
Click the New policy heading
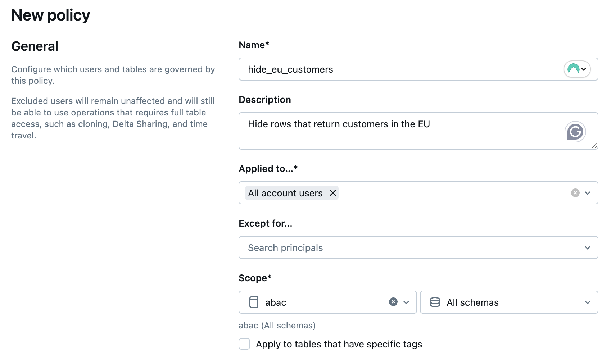coord(51,15)
